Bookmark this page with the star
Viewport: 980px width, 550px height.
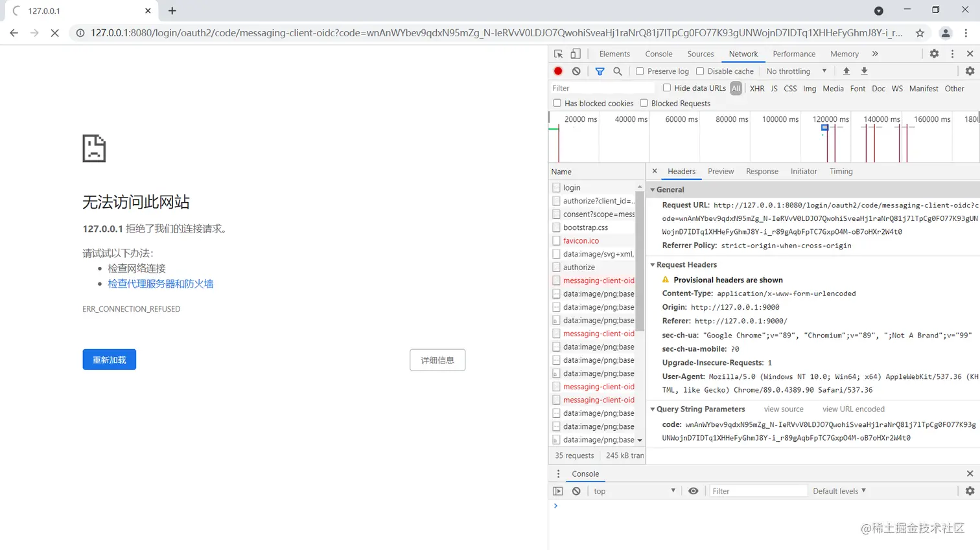tap(920, 33)
